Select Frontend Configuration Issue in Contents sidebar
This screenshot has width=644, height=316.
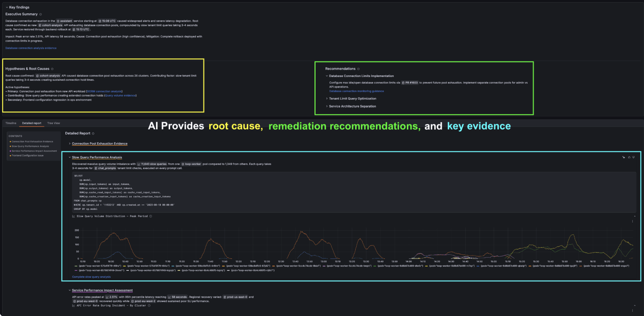coord(28,155)
